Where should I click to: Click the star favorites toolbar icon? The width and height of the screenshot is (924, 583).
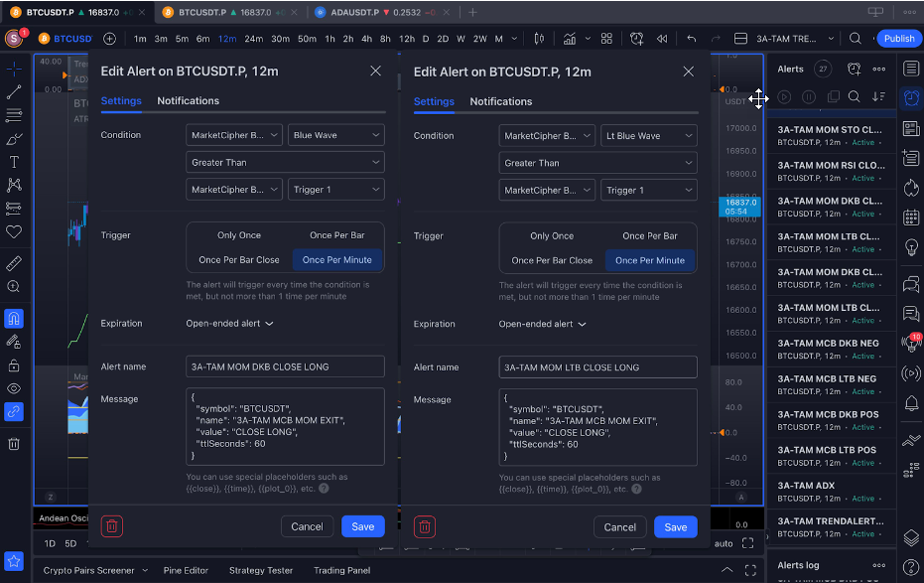14,561
